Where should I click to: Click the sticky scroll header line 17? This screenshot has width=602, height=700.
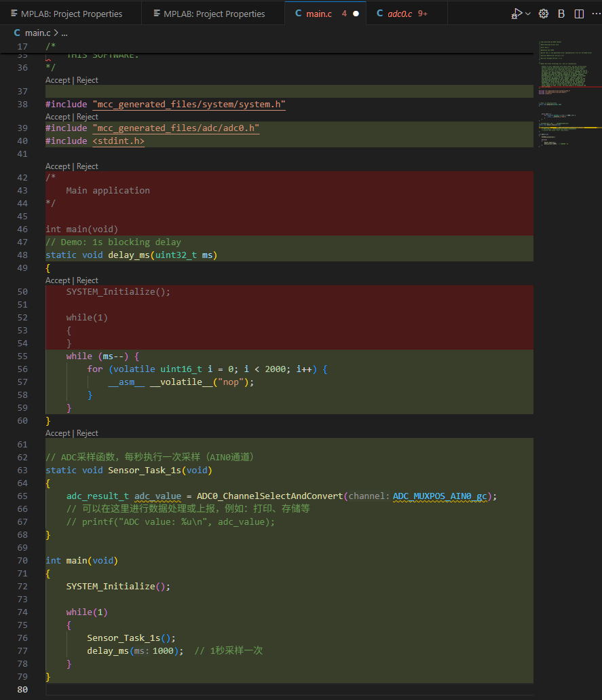click(267, 46)
